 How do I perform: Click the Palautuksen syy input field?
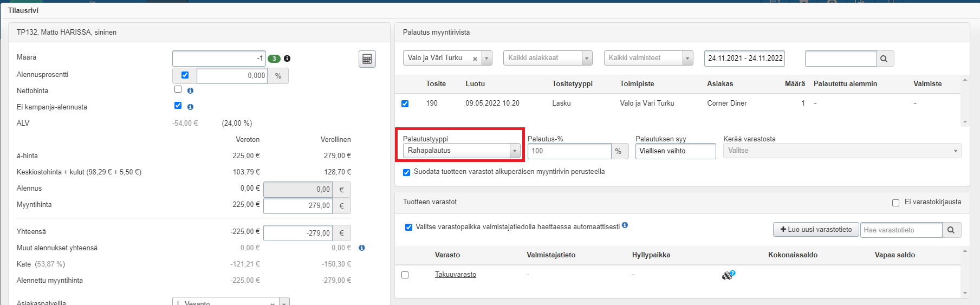click(675, 151)
